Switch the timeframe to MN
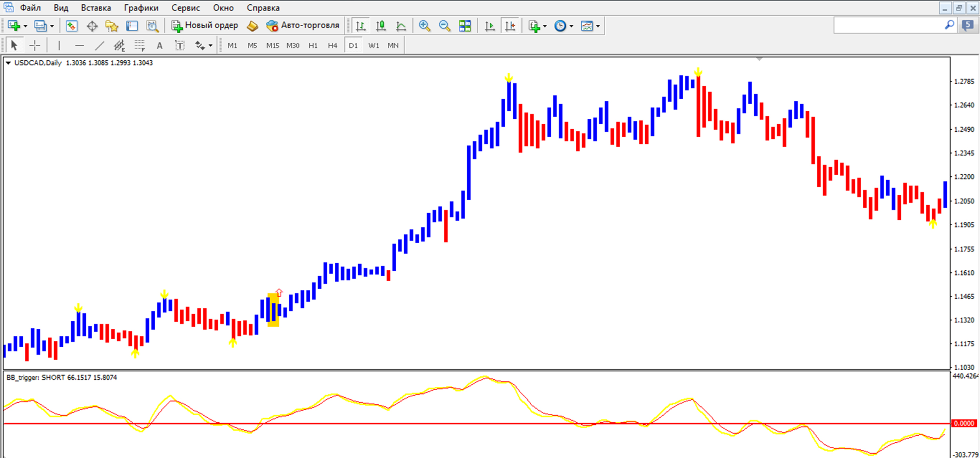 pos(393,45)
